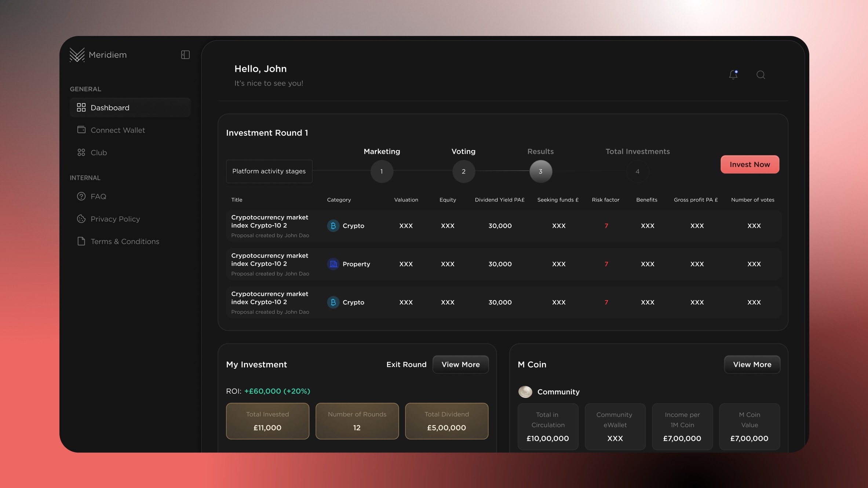Click the Privacy Policy cookie icon
The height and width of the screenshot is (488, 868).
pyautogui.click(x=81, y=219)
